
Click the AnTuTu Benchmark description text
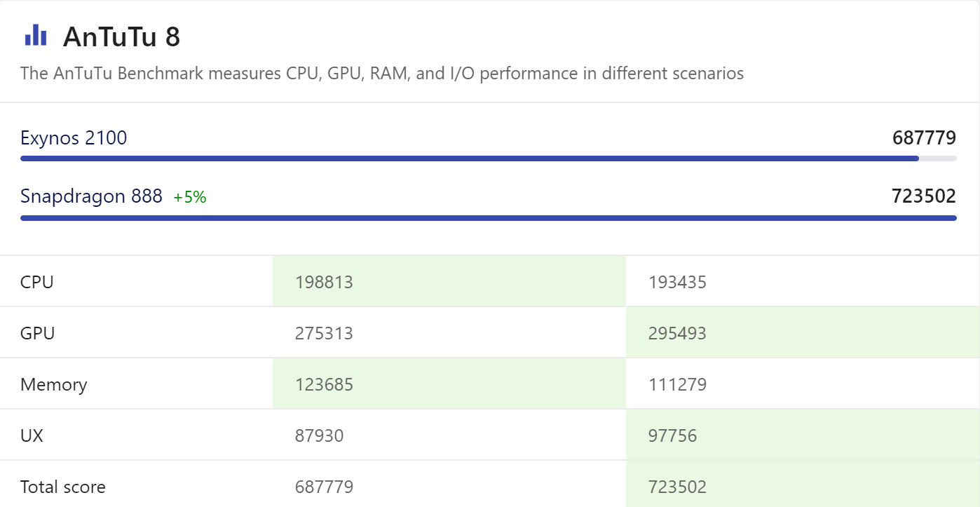pos(382,74)
